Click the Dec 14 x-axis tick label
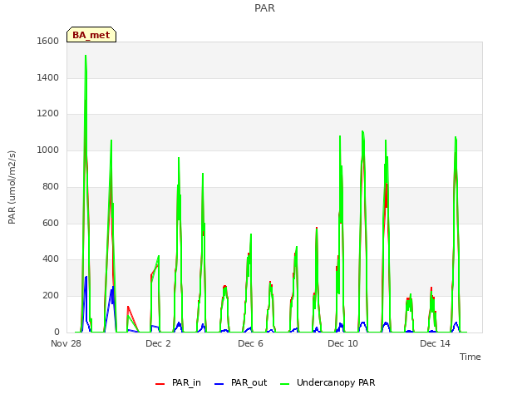 click(435, 343)
